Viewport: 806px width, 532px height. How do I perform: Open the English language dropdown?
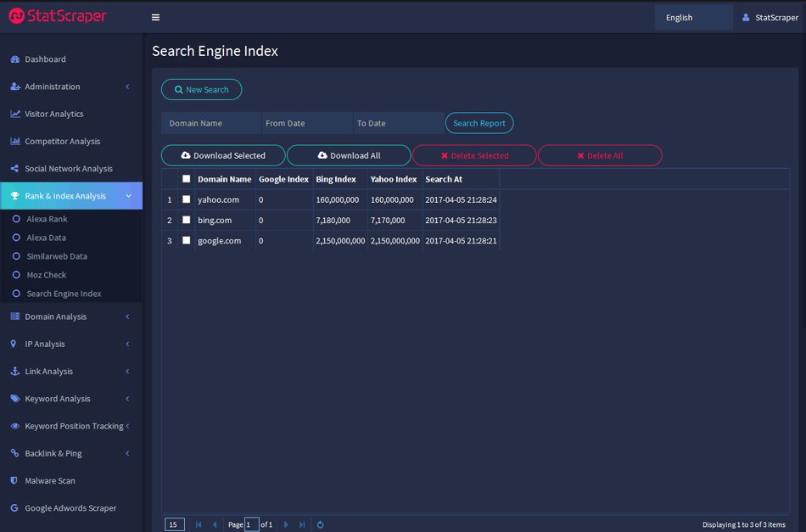(693, 18)
